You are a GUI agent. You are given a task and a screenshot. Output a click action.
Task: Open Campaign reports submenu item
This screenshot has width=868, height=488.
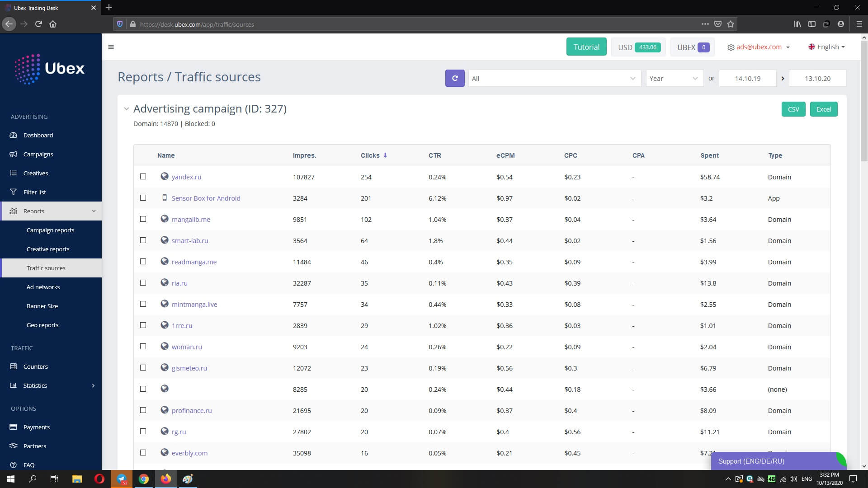coord(50,230)
